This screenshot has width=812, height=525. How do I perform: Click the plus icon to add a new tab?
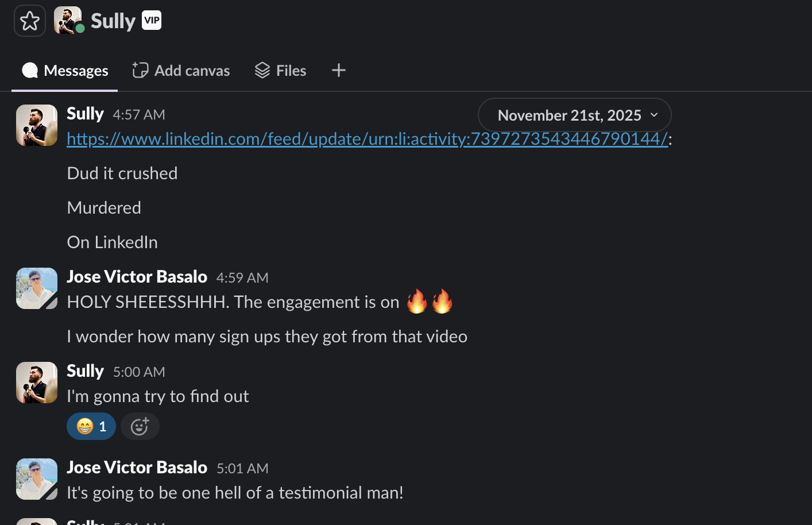point(338,70)
